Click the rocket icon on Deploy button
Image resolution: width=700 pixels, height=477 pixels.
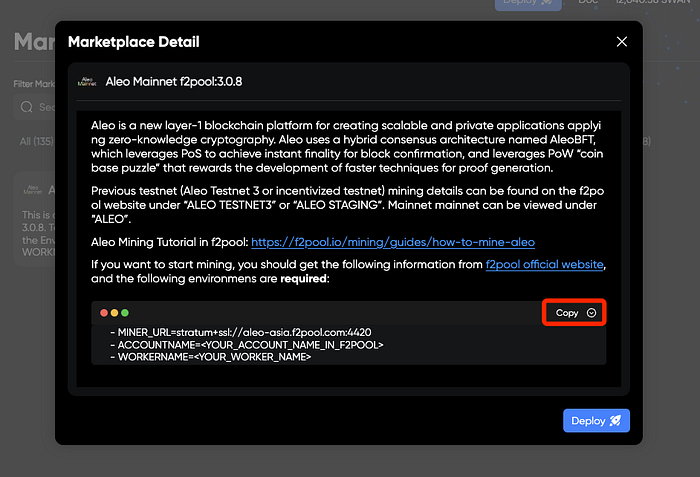coord(614,421)
